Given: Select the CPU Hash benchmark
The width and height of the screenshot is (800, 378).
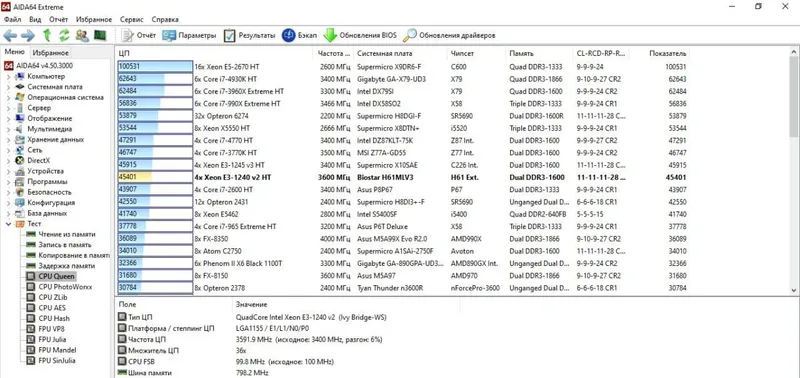Looking at the screenshot, I should click(48, 318).
